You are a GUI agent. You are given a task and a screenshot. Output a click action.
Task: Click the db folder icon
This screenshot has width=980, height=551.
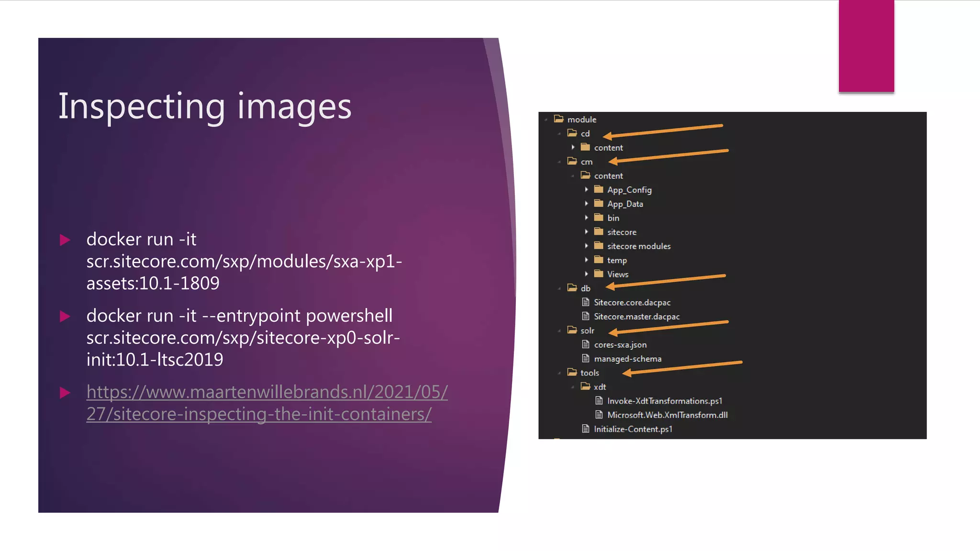coord(572,287)
